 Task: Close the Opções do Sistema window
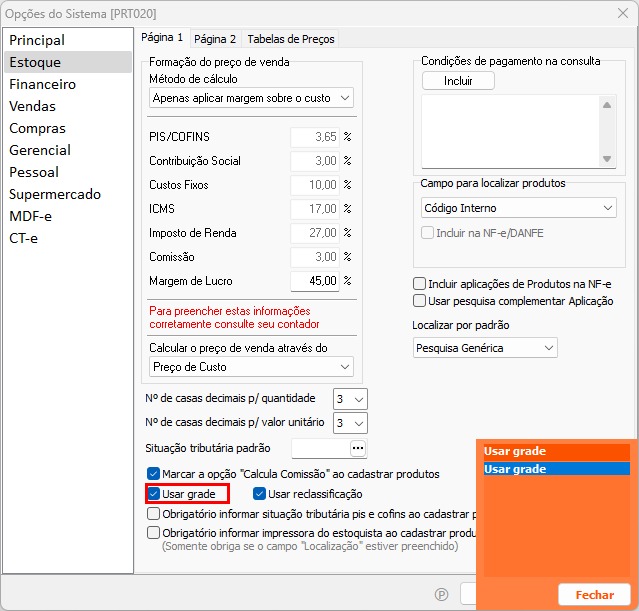coord(617,13)
